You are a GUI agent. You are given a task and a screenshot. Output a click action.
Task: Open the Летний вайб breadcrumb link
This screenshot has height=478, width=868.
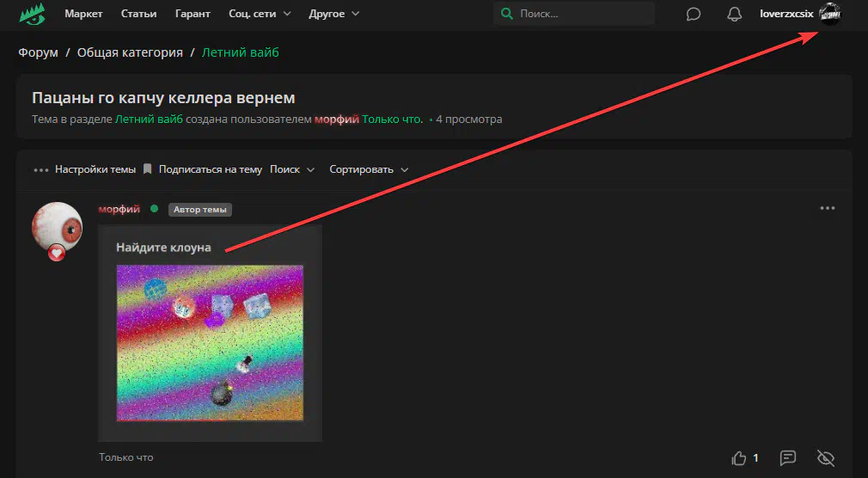[x=241, y=52]
